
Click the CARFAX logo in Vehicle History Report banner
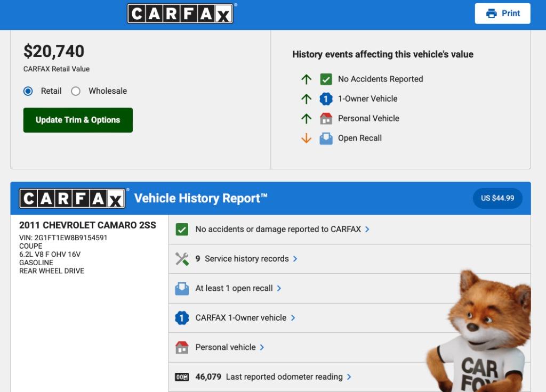(72, 198)
